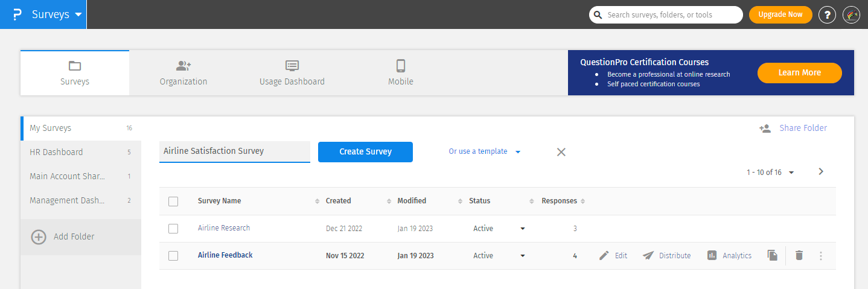Viewport: 868px width, 289px height.
Task: Open Analytics for Airline Feedback
Action: point(729,256)
